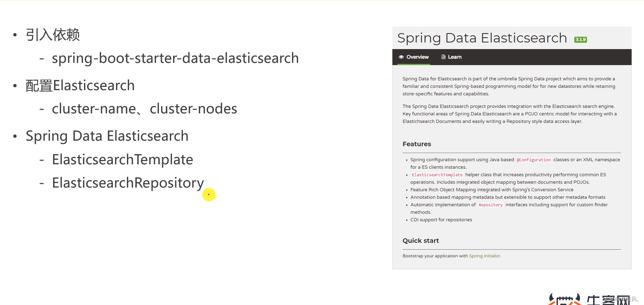Click the yellow cursor highlight circle

pos(209,194)
